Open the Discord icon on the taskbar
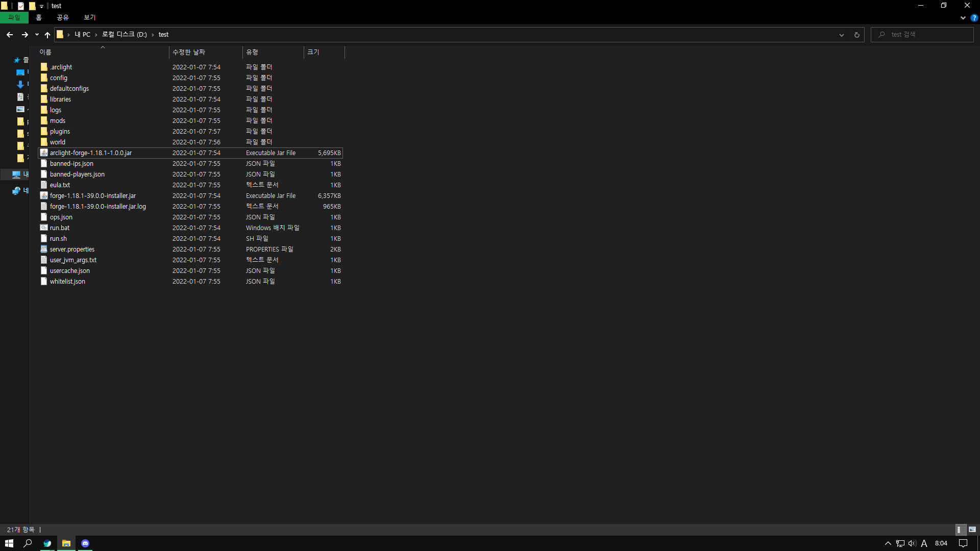Screen dimensions: 980x551 (x=85, y=543)
